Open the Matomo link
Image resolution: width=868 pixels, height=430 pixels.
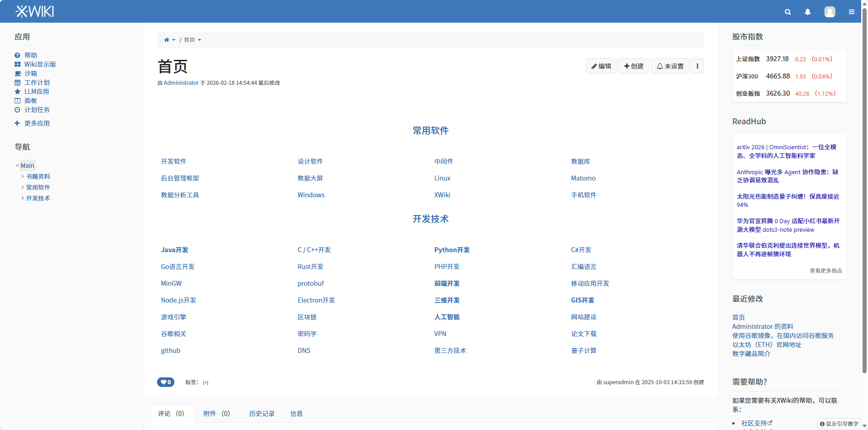(583, 178)
